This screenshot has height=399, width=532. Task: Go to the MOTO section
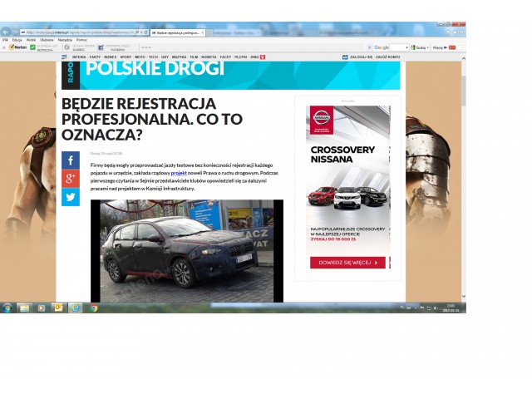tap(140, 57)
